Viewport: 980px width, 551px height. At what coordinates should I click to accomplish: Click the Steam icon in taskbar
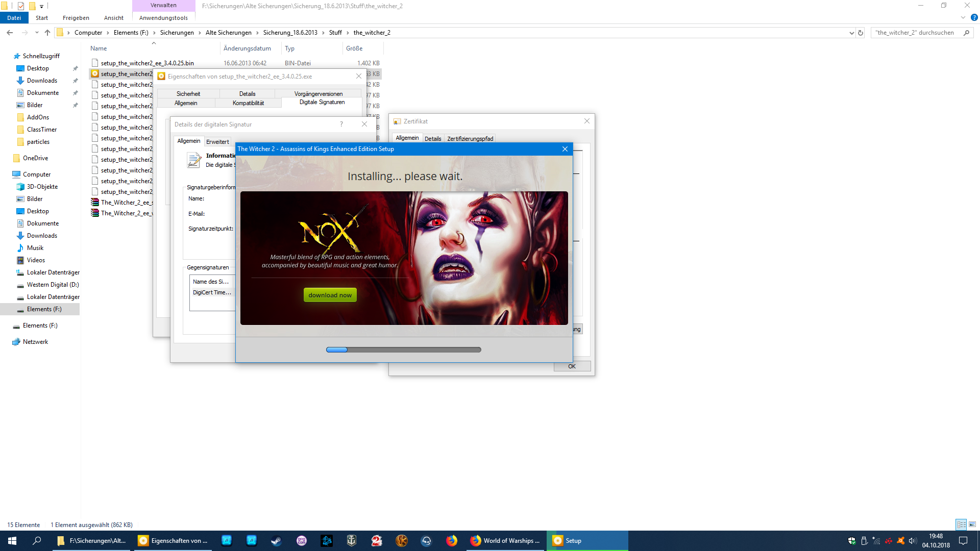coord(276,541)
